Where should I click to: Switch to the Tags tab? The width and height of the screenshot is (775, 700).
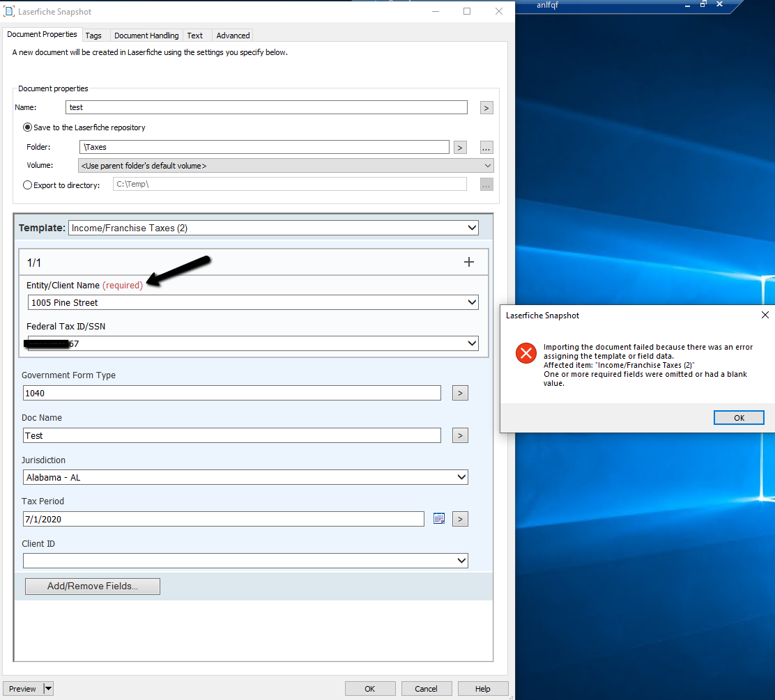pyautogui.click(x=93, y=36)
